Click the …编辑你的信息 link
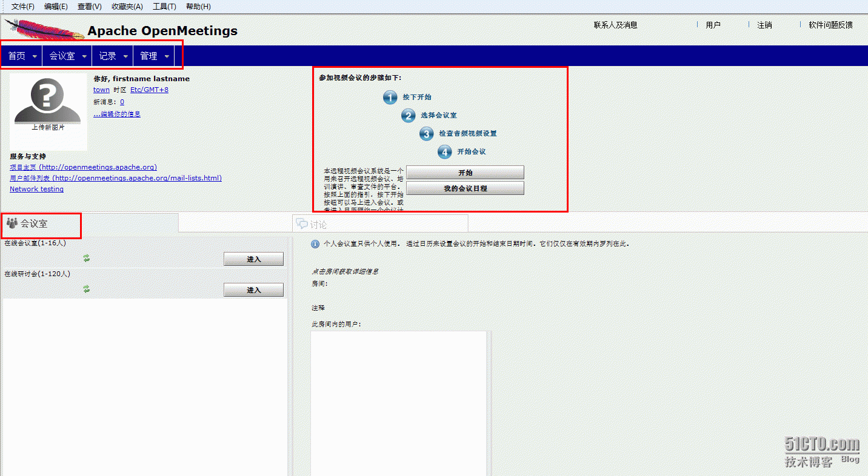This screenshot has height=476, width=868. (117, 114)
